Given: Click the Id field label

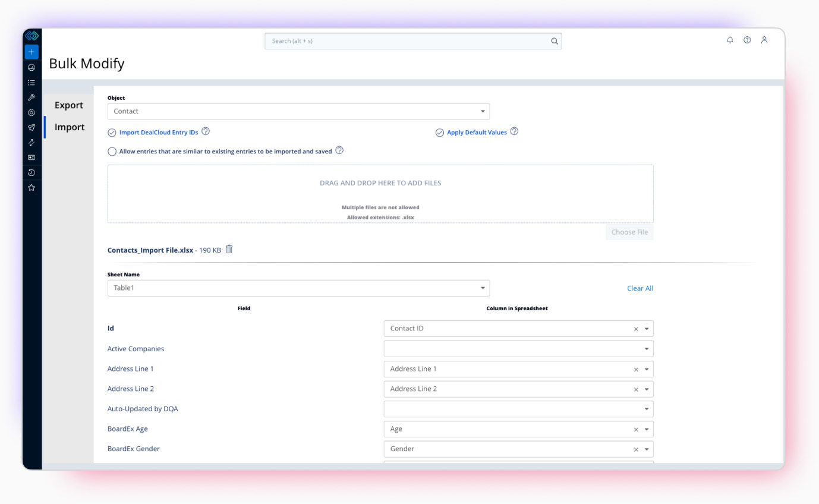Looking at the screenshot, I should 111,328.
